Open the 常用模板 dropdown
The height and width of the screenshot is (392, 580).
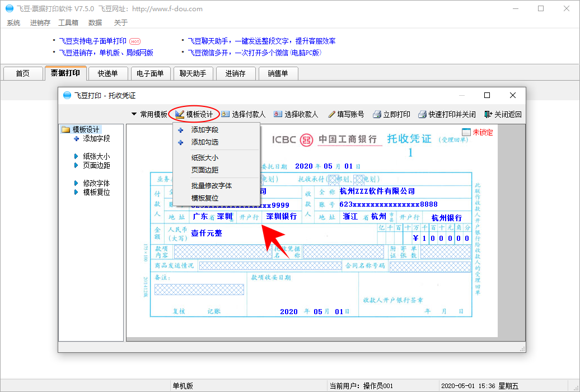pyautogui.click(x=149, y=114)
